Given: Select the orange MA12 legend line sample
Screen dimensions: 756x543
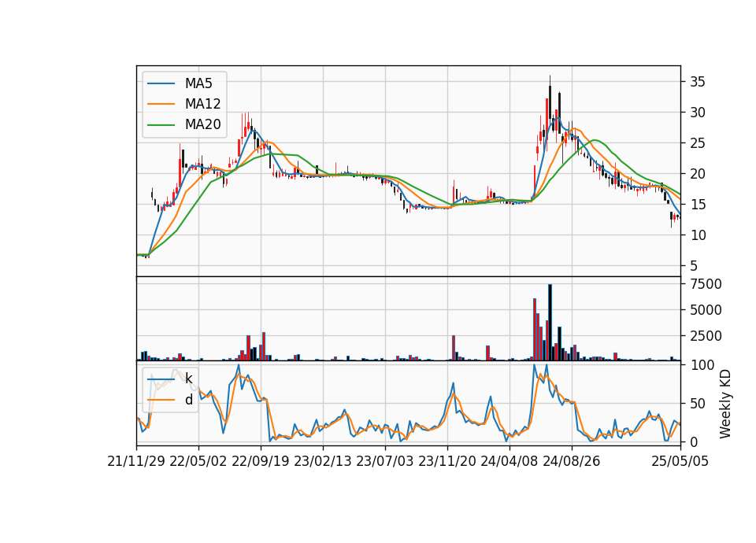Looking at the screenshot, I should [161, 104].
